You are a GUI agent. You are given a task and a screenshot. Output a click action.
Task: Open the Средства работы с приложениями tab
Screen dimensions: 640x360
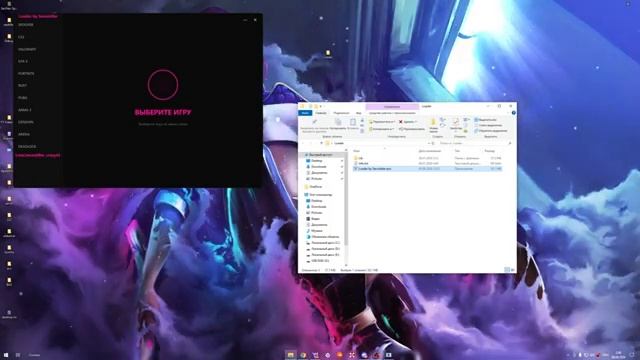pos(392,113)
